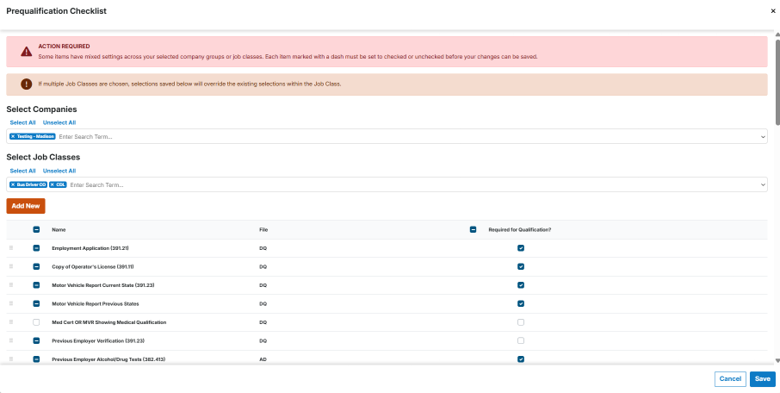This screenshot has width=780, height=393.
Task: Click the scrollbar up arrow
Action: pos(777,34)
